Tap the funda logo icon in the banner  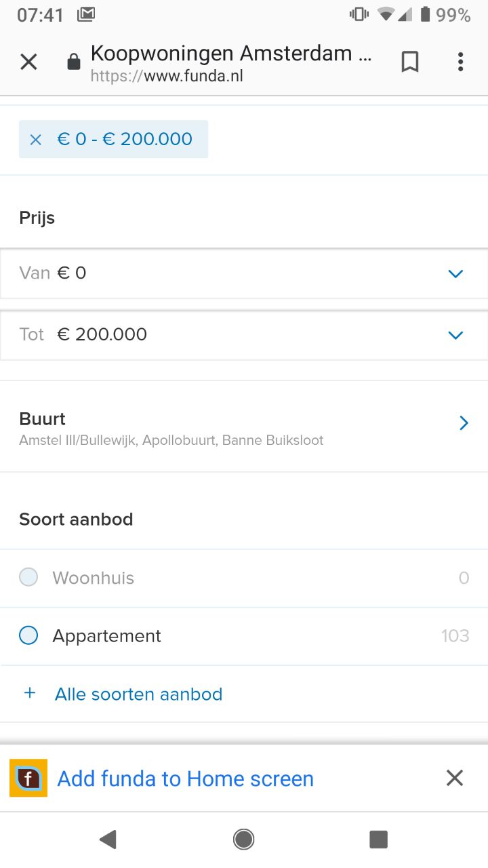[x=28, y=778]
